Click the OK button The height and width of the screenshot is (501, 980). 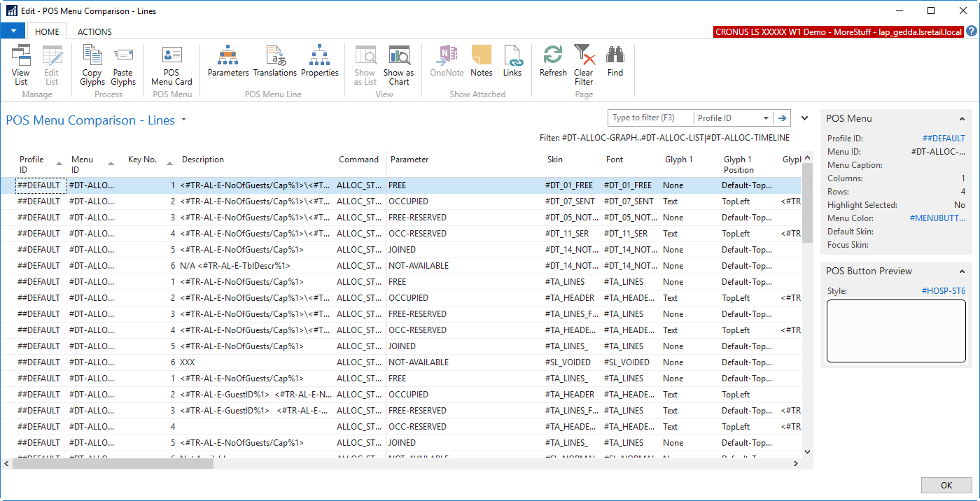point(946,485)
